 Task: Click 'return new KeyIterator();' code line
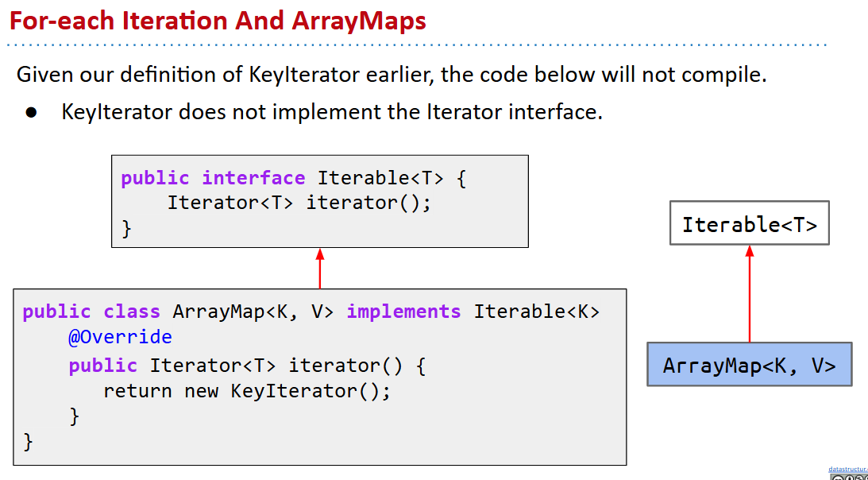pos(247,391)
